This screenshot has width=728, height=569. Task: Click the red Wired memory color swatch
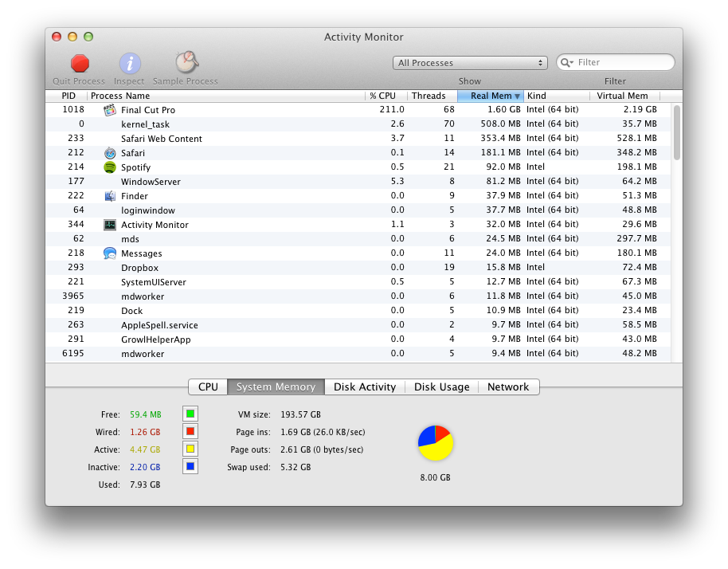pyautogui.click(x=190, y=431)
